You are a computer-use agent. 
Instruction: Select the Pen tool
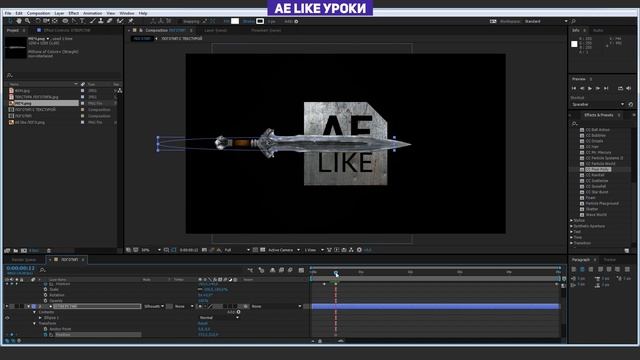point(74,21)
